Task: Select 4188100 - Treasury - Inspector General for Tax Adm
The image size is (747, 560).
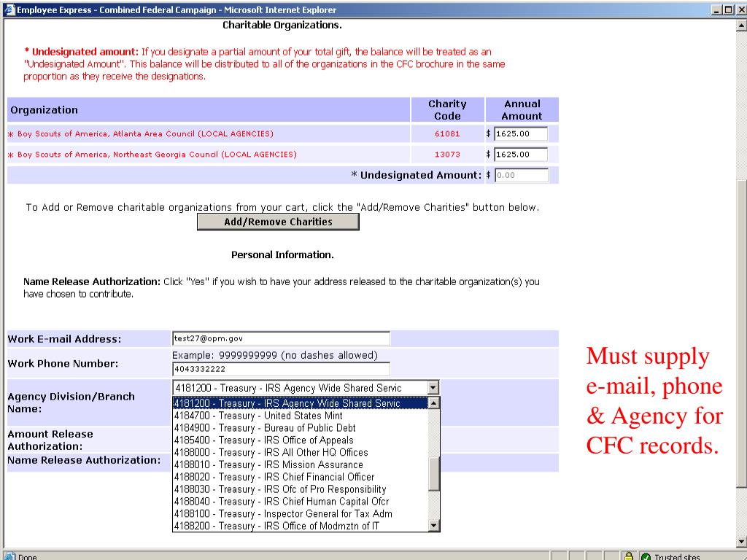Action: 300,514
